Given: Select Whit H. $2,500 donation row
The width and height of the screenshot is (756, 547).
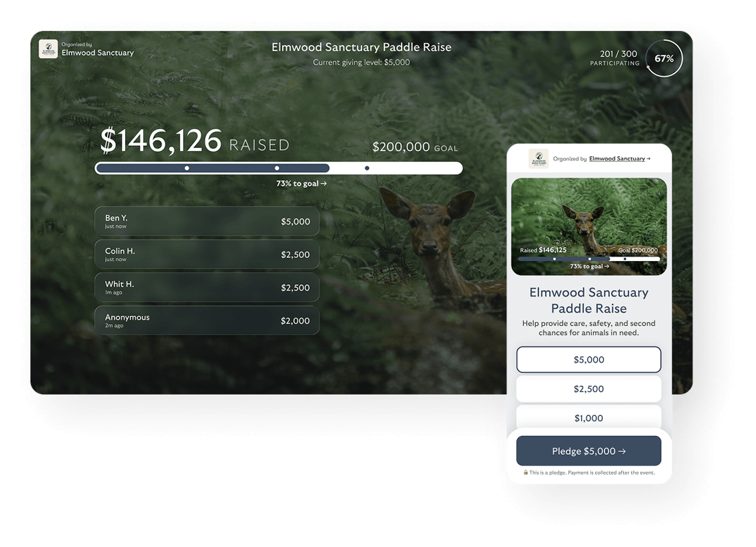Looking at the screenshot, I should coord(206,288).
